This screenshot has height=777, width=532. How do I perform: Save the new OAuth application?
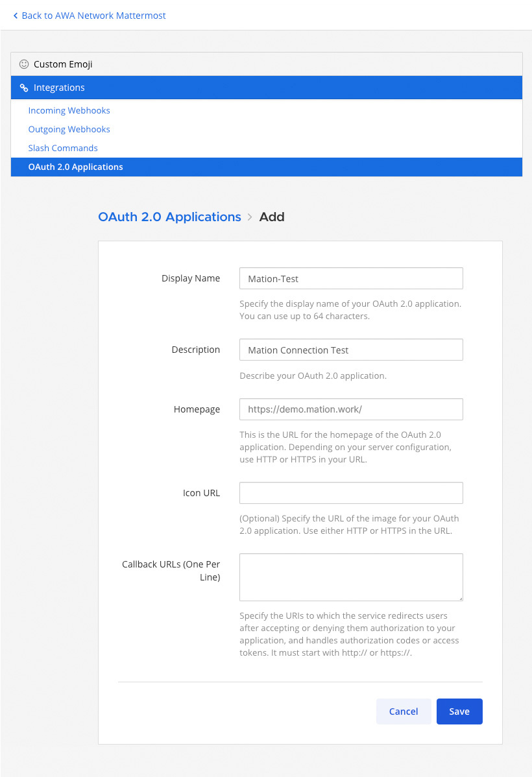tap(459, 711)
